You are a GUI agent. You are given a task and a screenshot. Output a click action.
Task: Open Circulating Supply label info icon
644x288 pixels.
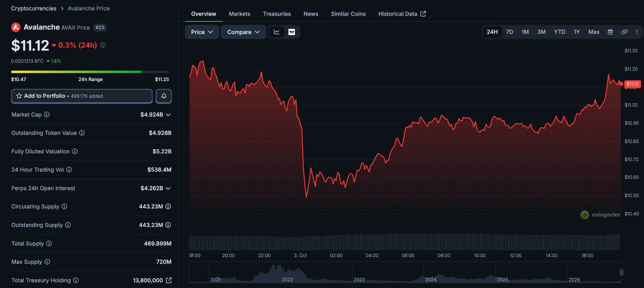tap(64, 206)
